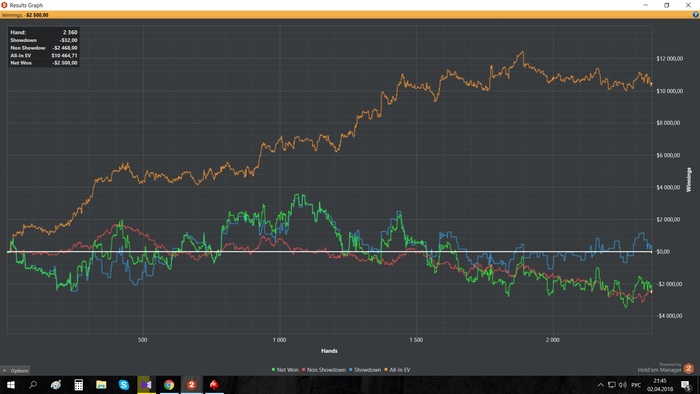Click the Hand: 2 360 stat row
This screenshot has width=700, height=394.
(x=44, y=32)
